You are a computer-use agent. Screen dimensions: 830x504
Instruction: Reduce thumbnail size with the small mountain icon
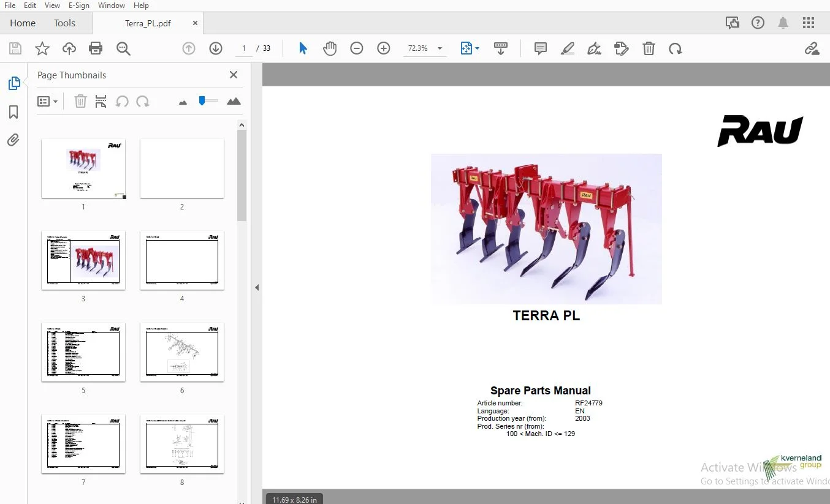[183, 102]
